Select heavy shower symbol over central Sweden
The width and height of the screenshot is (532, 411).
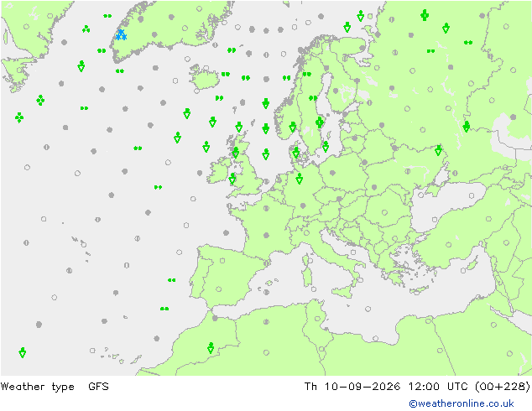(319, 122)
